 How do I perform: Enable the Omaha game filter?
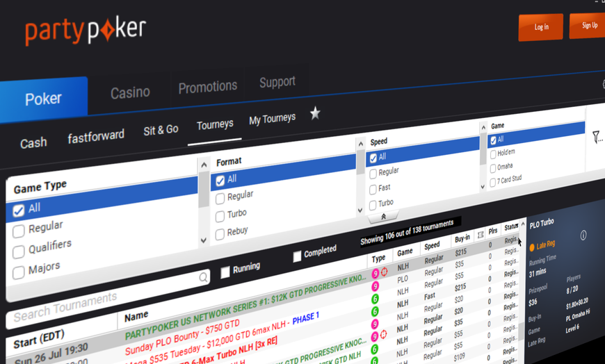pos(493,169)
